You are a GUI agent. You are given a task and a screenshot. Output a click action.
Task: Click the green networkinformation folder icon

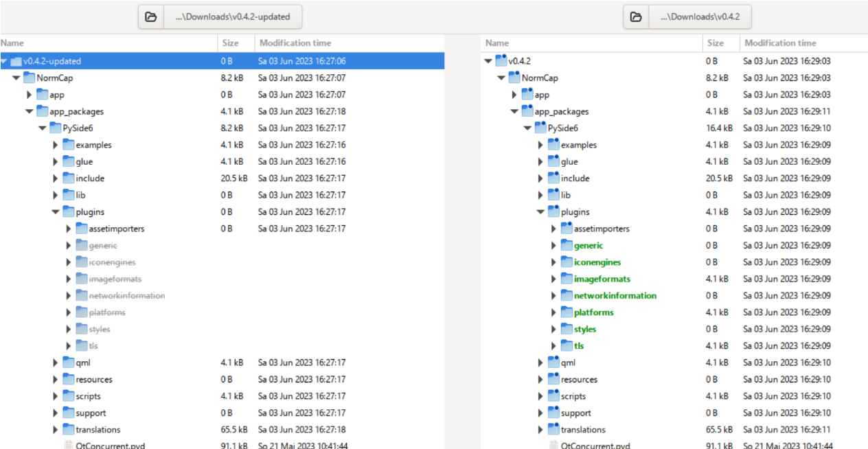pyautogui.click(x=566, y=295)
